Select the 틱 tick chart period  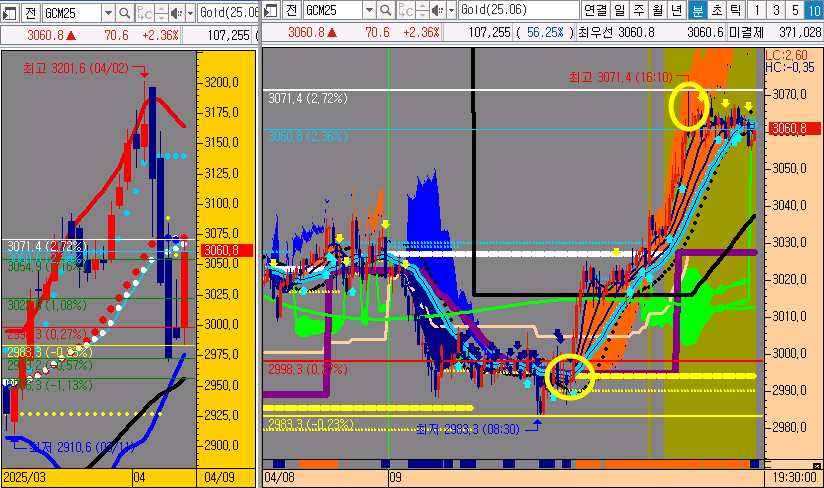coord(736,10)
